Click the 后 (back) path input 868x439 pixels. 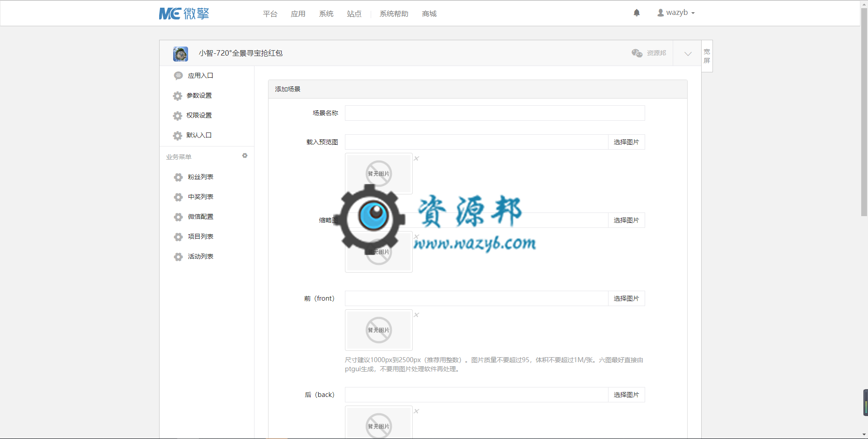pos(476,395)
